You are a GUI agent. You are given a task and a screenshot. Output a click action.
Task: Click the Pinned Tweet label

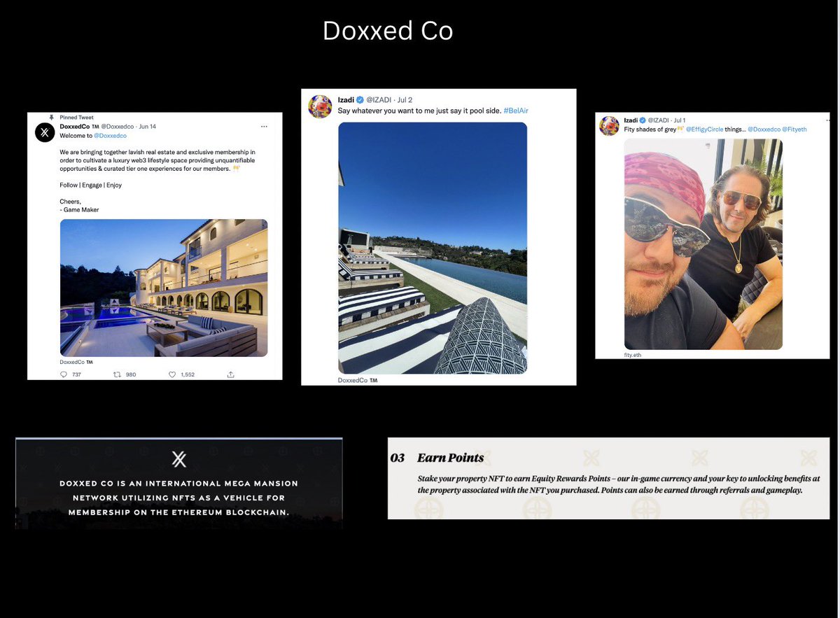pyautogui.click(x=76, y=118)
